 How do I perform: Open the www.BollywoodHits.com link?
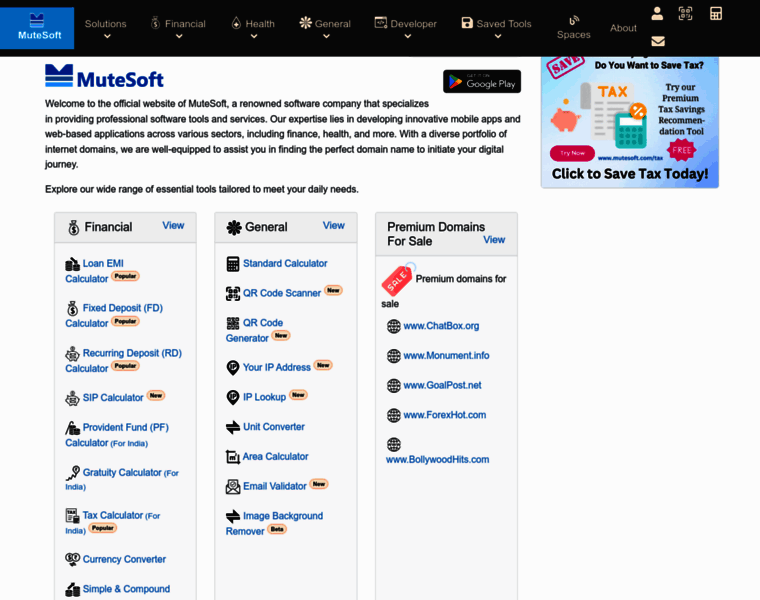tap(437, 460)
